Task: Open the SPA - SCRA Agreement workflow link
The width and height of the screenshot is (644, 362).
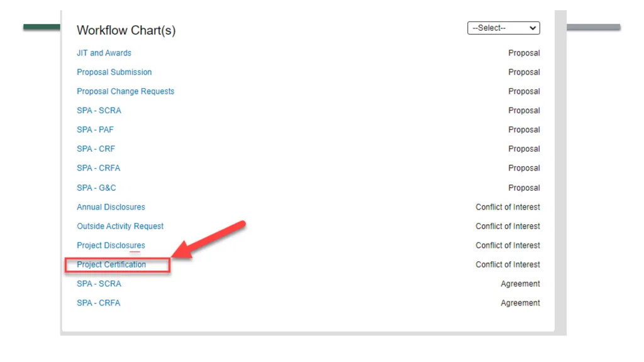Action: coord(99,284)
